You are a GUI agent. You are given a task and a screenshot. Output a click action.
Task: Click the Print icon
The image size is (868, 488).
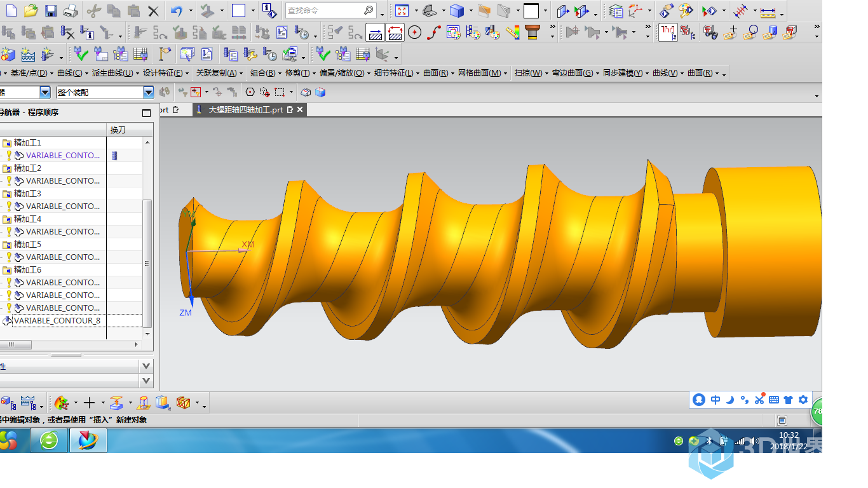pos(71,11)
